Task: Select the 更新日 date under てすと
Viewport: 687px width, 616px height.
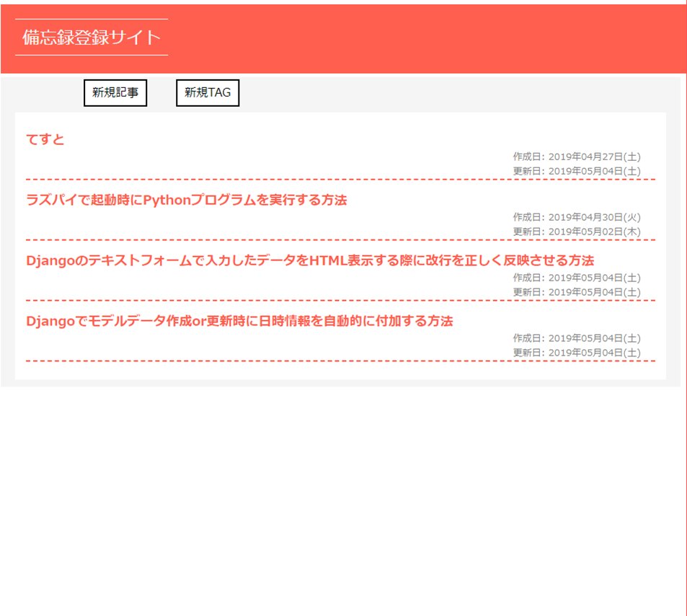Action: pos(577,171)
